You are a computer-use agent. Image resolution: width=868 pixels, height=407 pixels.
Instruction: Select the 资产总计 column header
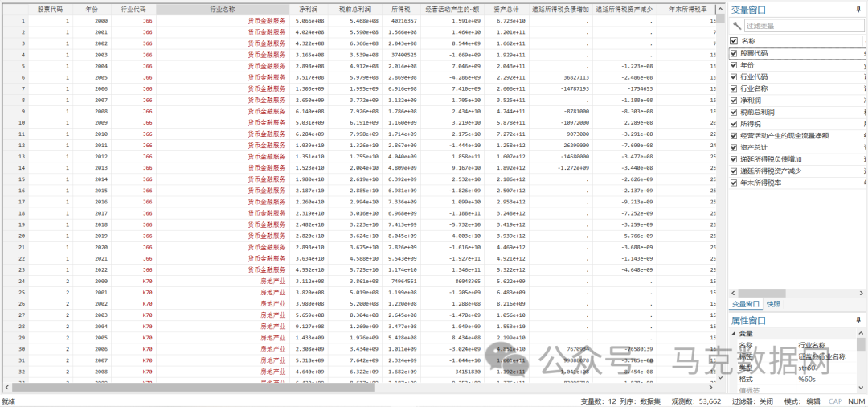[506, 10]
